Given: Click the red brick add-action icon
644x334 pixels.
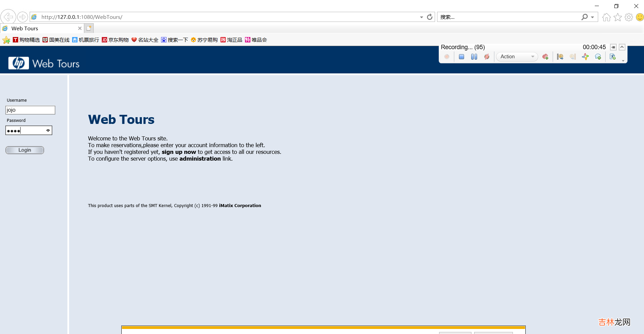Looking at the screenshot, I should (x=545, y=57).
